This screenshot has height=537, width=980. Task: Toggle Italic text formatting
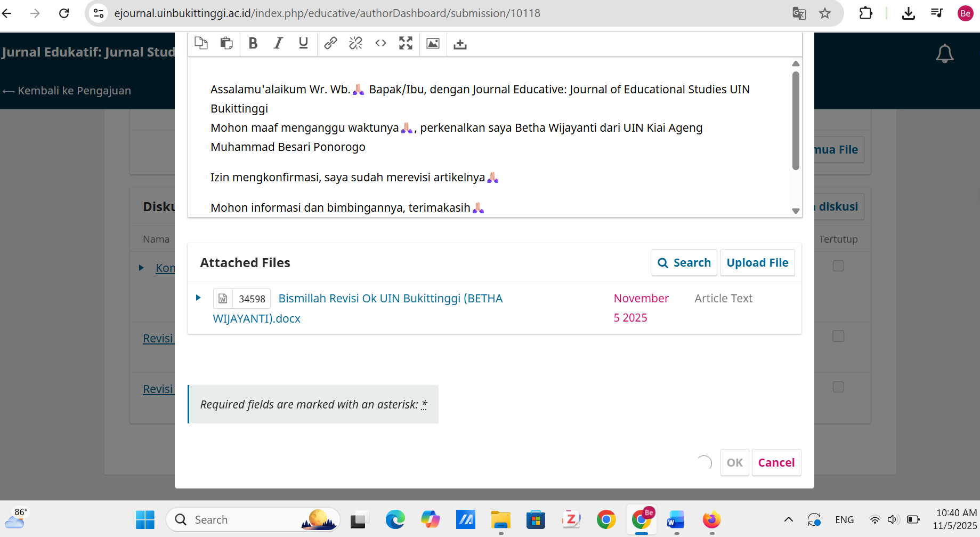click(x=278, y=44)
